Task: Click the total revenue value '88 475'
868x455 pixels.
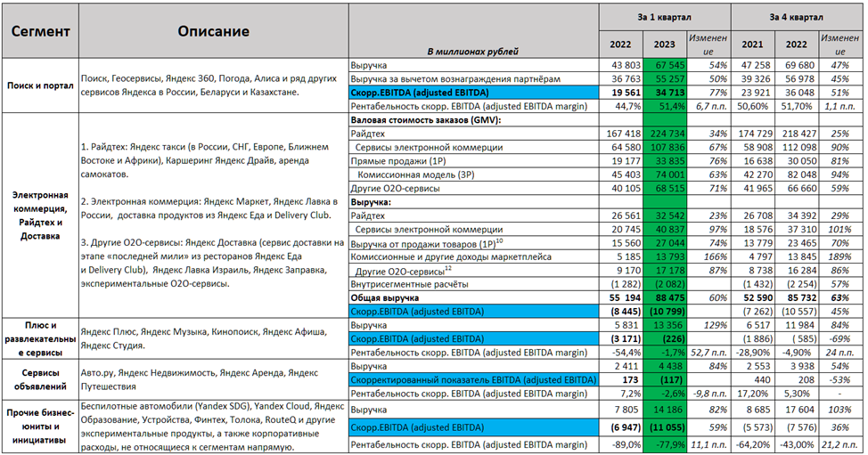Action: [x=664, y=298]
